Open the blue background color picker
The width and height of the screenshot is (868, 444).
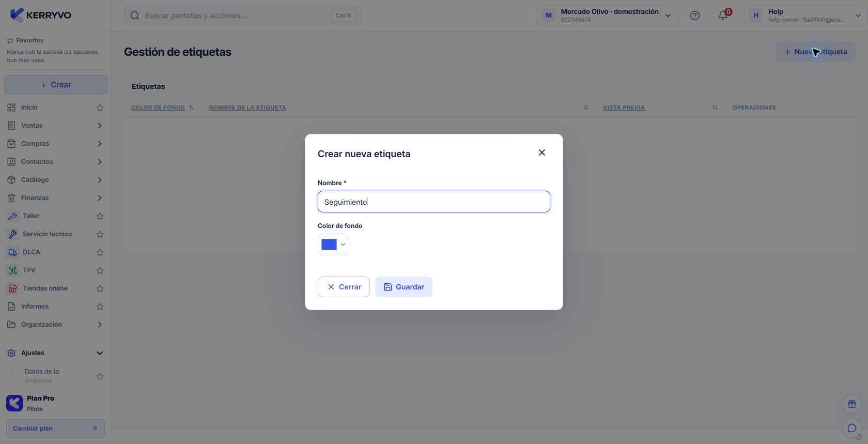tap(333, 244)
